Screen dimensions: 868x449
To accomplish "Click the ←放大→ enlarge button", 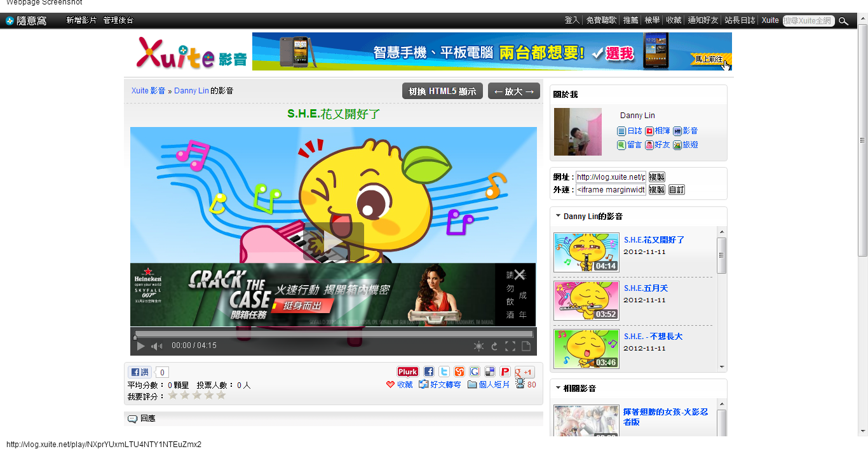I will pos(514,91).
